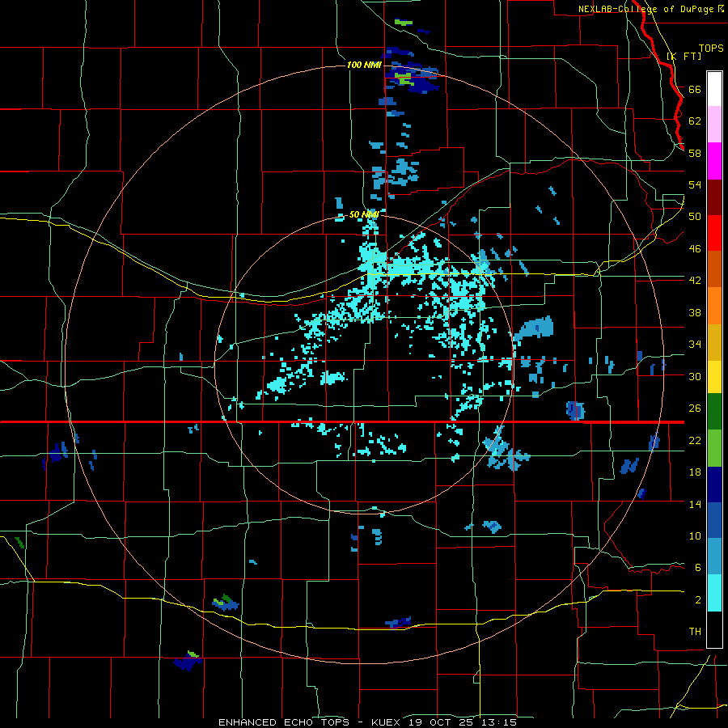Click the white swatch in the TOPS legend
Image resolution: width=728 pixels, height=728 pixels.
pyautogui.click(x=714, y=89)
